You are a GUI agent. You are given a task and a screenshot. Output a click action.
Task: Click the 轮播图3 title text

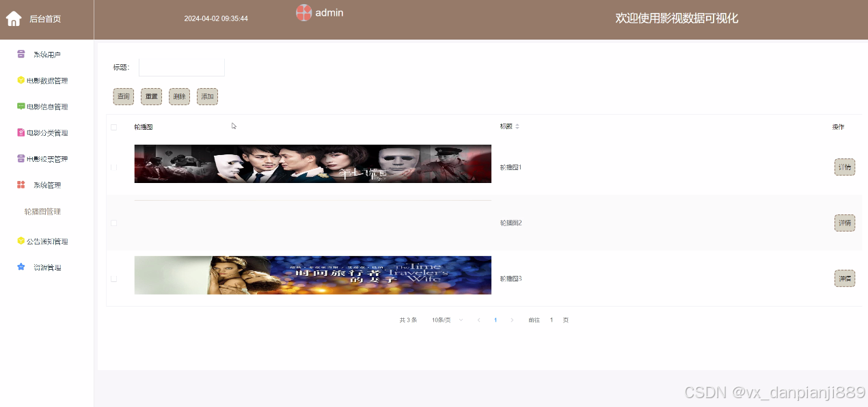pos(511,279)
